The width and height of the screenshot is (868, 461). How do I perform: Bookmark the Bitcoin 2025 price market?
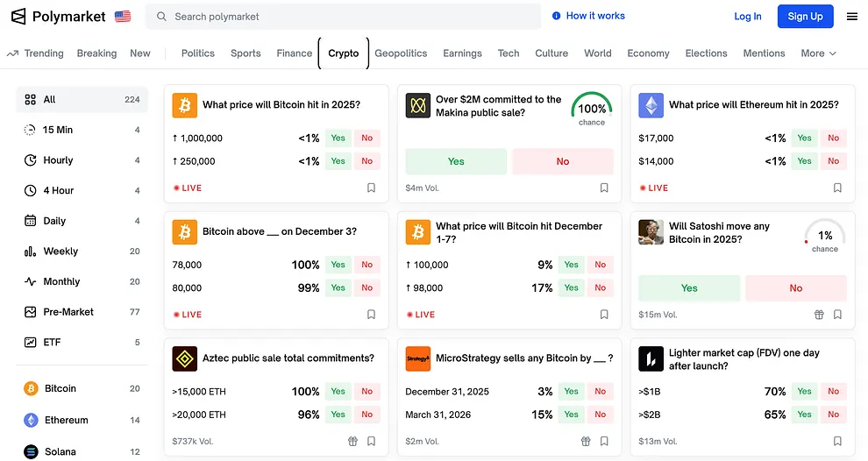pyautogui.click(x=371, y=188)
